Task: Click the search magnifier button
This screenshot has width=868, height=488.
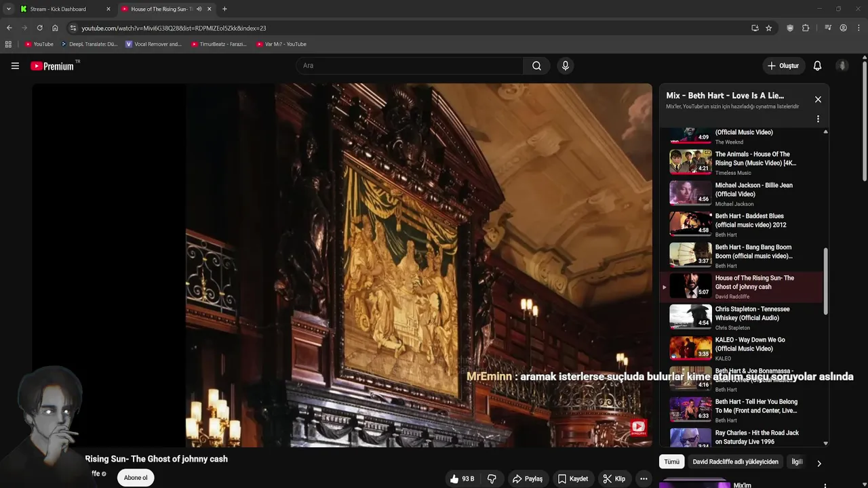Action: tap(536, 66)
